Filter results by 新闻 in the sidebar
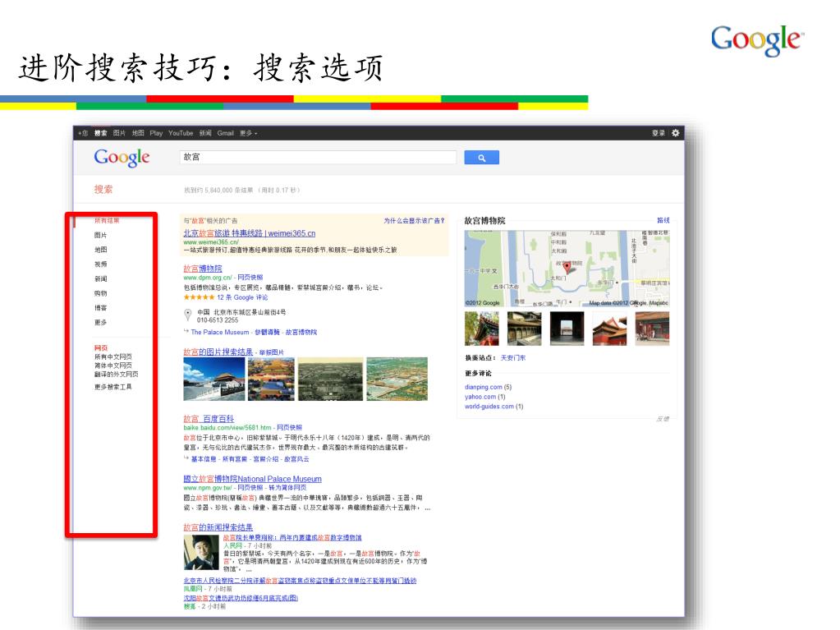This screenshot has height=630, width=840. pyautogui.click(x=100, y=278)
